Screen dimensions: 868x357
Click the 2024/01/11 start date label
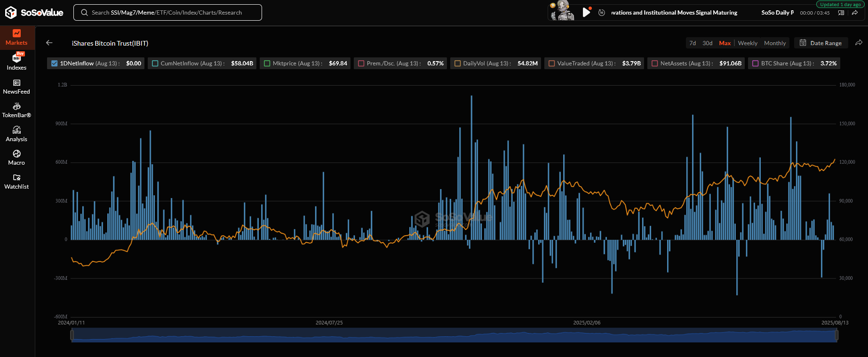[x=72, y=323]
